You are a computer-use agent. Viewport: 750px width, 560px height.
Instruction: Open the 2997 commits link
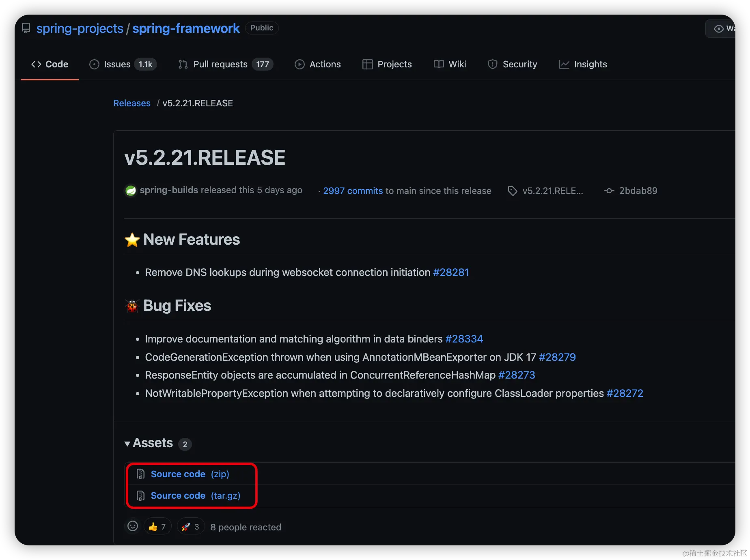point(353,191)
